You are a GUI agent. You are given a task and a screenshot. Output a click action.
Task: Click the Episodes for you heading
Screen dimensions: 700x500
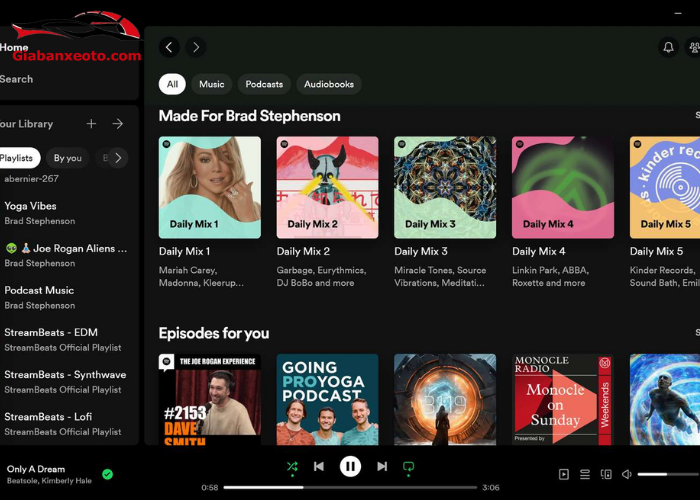pyautogui.click(x=214, y=333)
